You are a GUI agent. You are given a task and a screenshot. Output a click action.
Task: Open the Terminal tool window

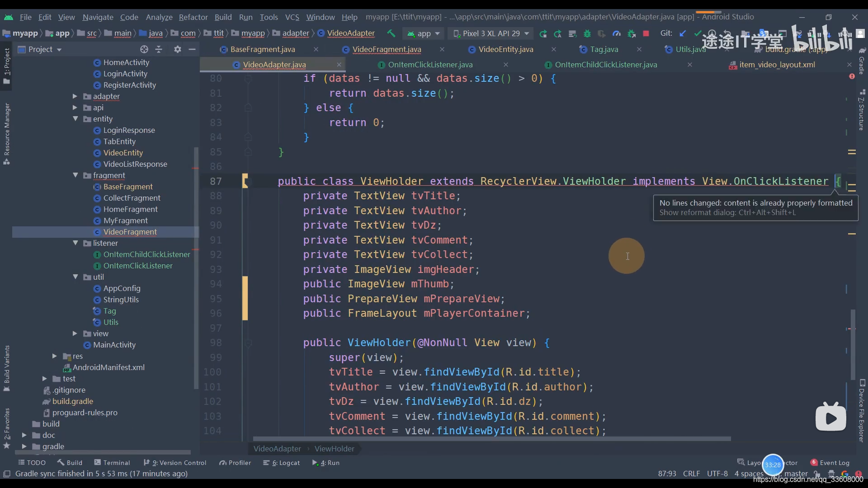point(112,463)
